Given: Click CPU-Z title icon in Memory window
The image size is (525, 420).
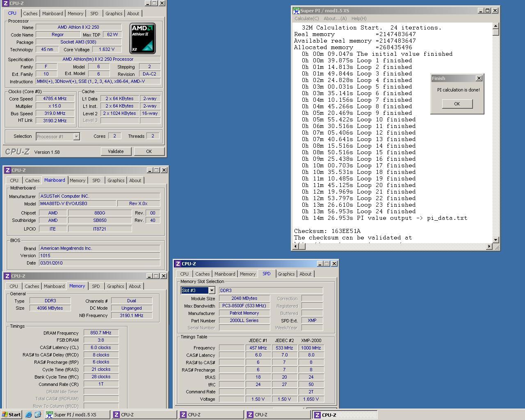Looking at the screenshot, I should click(7, 276).
